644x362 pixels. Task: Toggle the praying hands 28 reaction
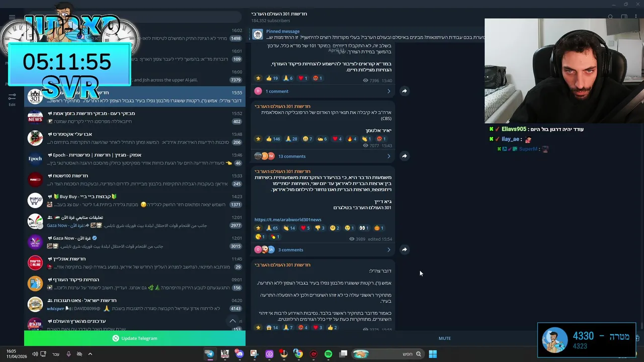(291, 139)
